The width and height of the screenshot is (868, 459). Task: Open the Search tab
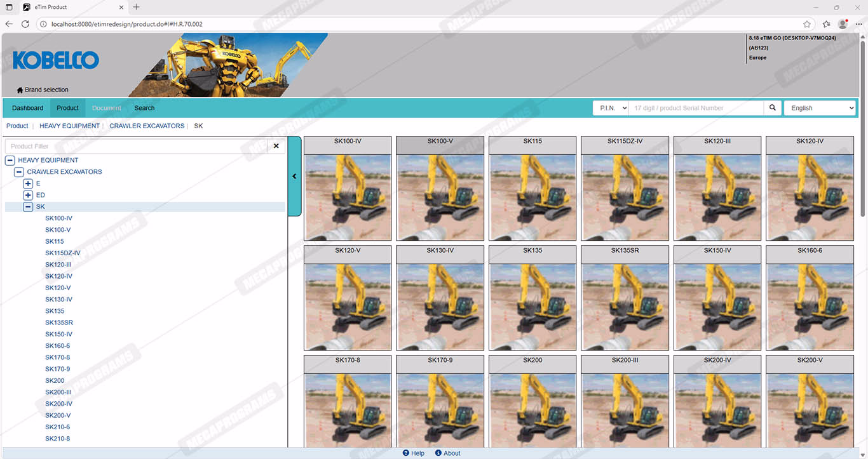point(144,108)
